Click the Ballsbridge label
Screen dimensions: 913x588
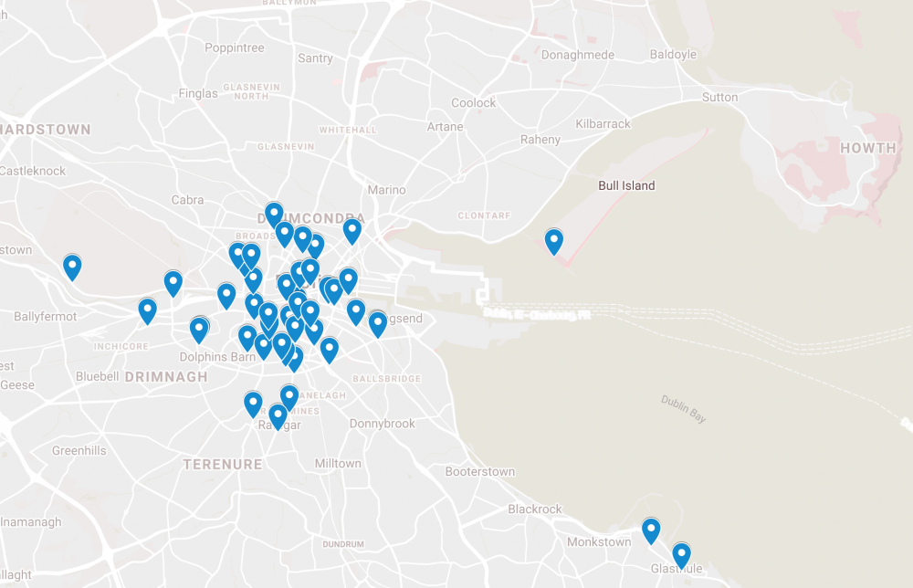pyautogui.click(x=386, y=379)
